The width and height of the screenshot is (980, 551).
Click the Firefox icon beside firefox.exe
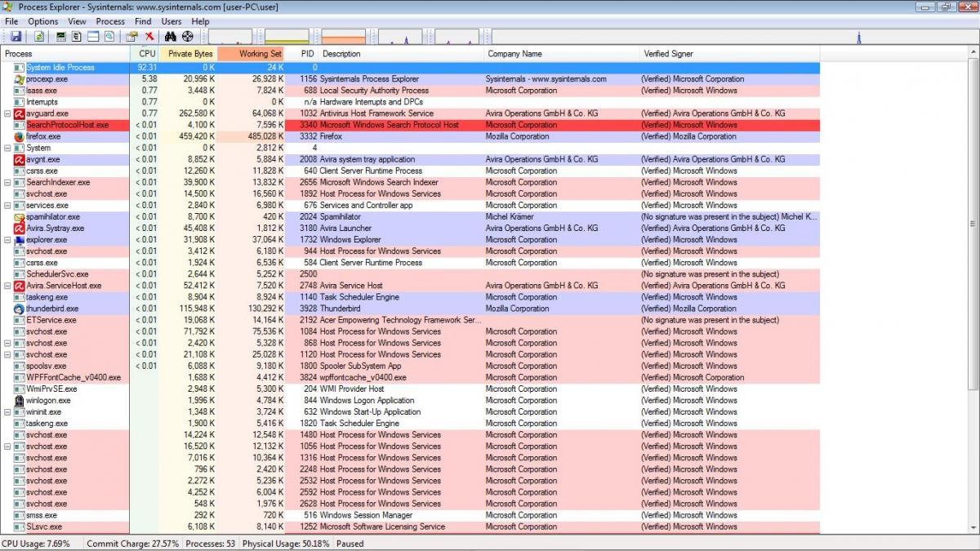pos(20,136)
